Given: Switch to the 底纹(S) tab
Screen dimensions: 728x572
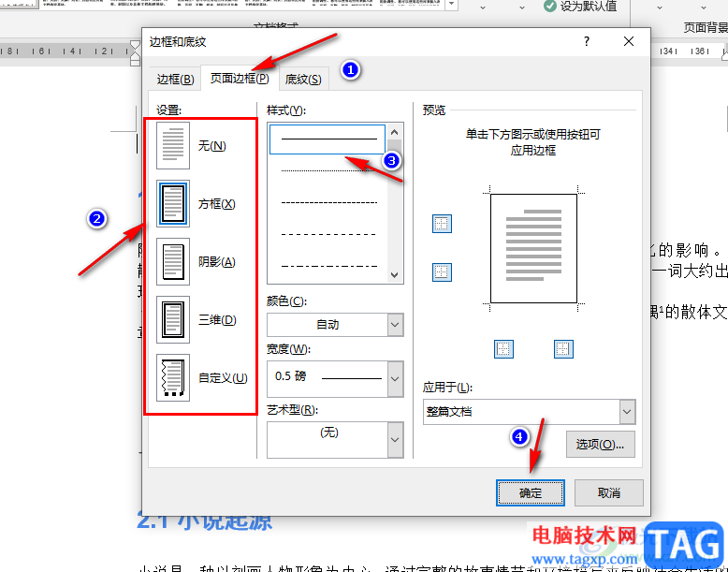Looking at the screenshot, I should (303, 79).
